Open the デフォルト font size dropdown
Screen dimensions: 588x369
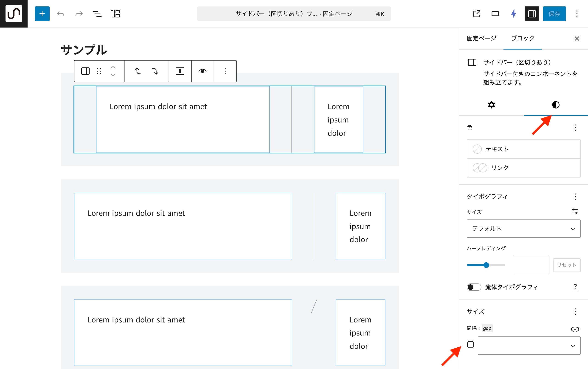[x=523, y=228]
